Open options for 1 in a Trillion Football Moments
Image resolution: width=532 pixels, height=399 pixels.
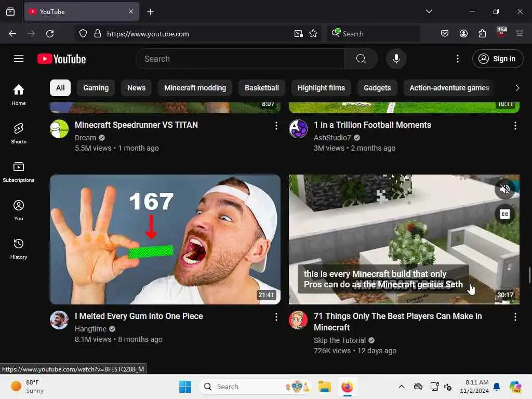[515, 126]
